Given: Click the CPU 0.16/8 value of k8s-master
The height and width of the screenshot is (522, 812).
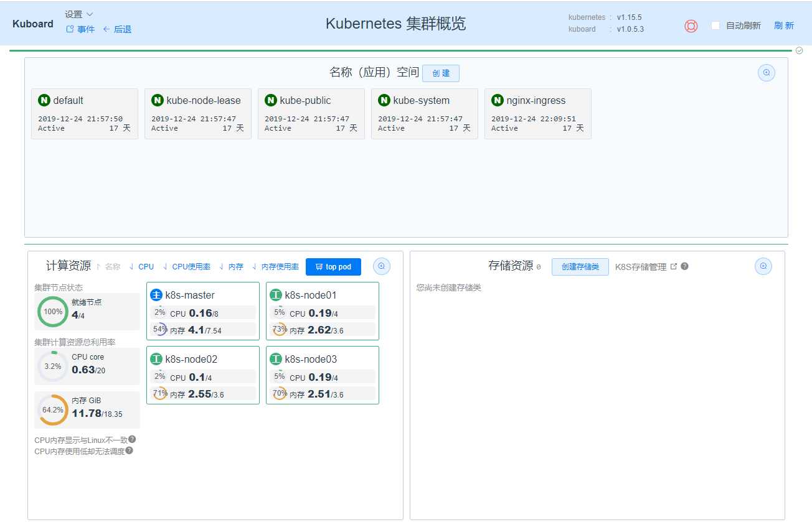Looking at the screenshot, I should [196, 313].
